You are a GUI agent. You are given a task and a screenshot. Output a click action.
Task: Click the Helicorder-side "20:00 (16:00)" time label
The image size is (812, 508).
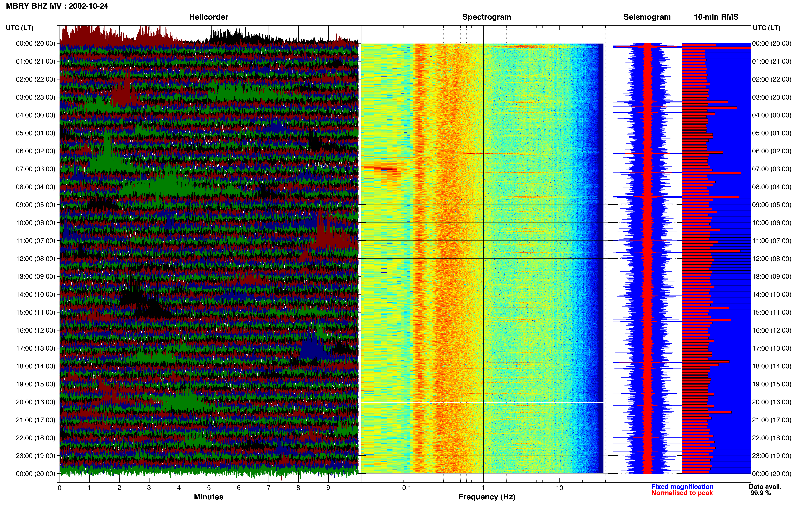pyautogui.click(x=35, y=402)
